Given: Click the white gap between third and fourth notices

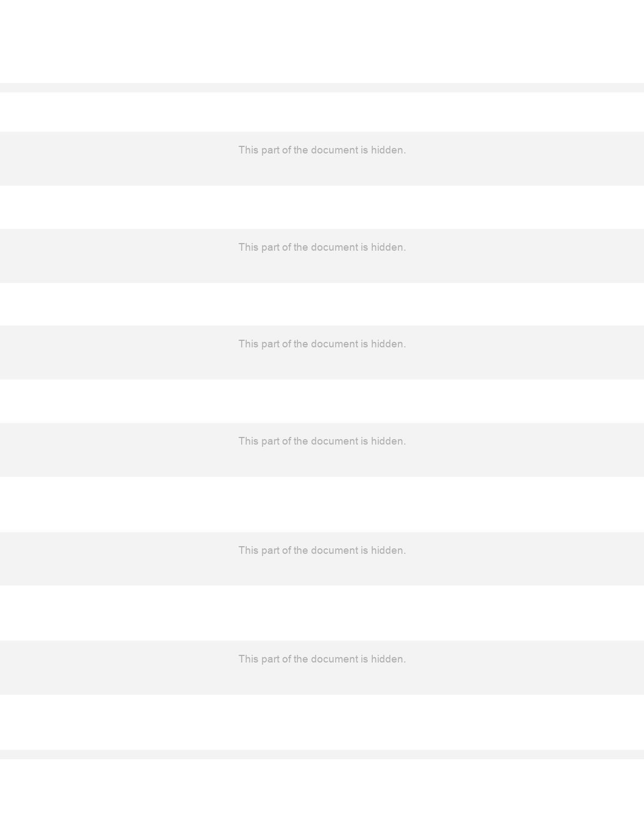Looking at the screenshot, I should tap(322, 401).
